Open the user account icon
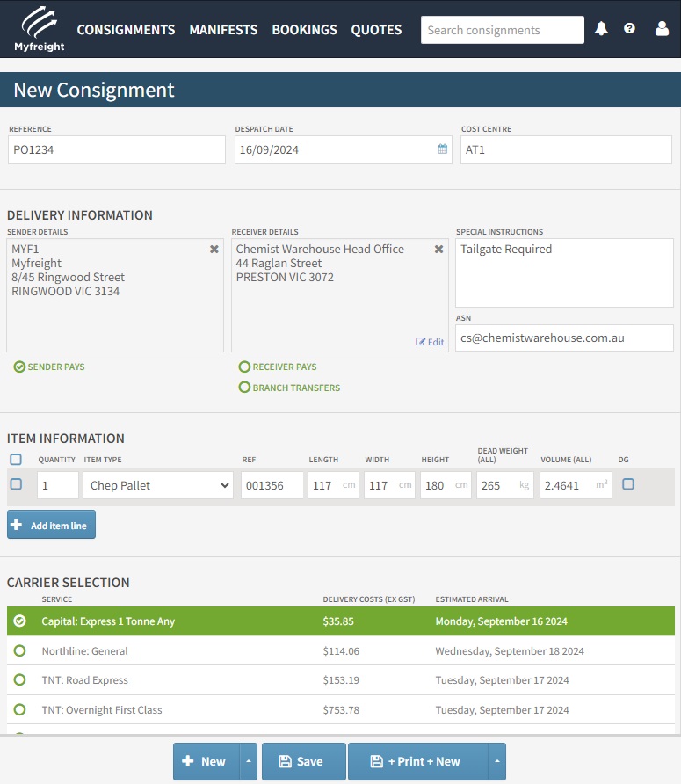 click(662, 28)
